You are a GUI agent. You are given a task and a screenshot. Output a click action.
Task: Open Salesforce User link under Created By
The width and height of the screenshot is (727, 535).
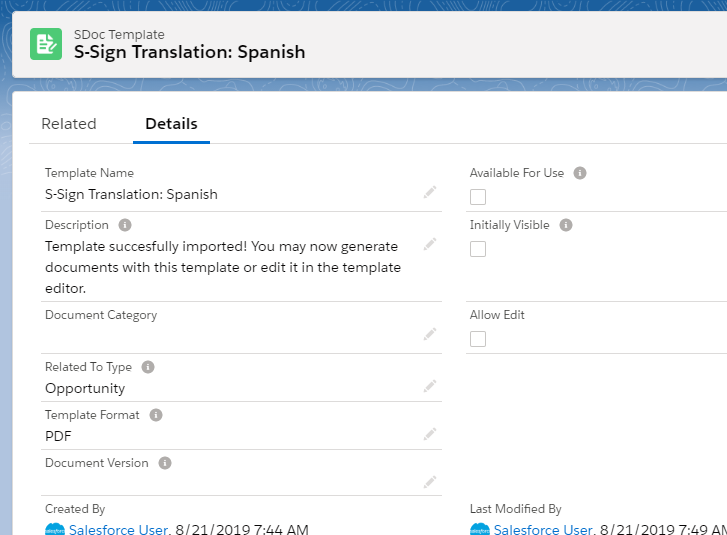[120, 529]
